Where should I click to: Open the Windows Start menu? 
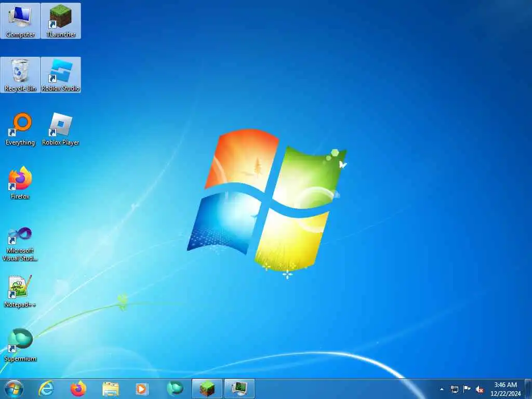pos(14,389)
